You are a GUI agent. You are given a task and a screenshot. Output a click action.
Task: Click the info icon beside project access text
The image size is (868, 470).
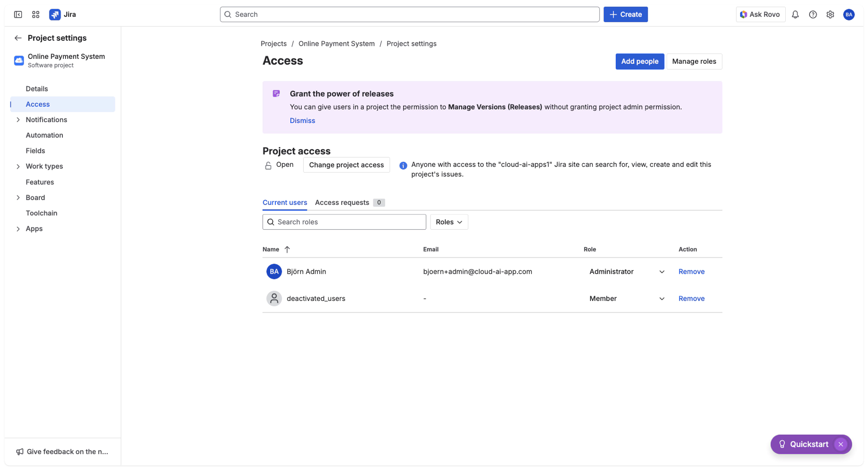point(403,166)
